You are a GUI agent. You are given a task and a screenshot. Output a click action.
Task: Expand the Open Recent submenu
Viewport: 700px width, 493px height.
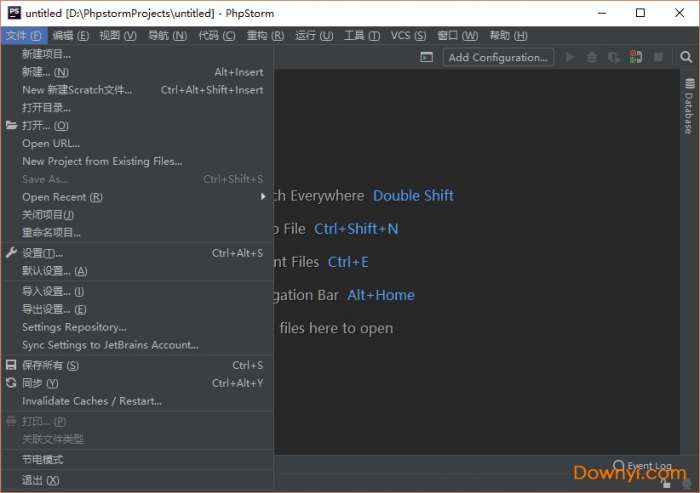point(62,197)
